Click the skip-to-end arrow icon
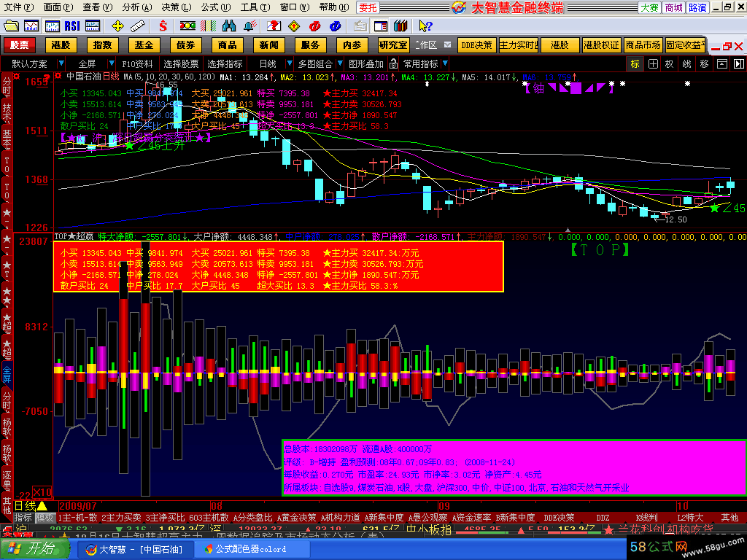Screen dimensions: 747x560 (x=739, y=64)
